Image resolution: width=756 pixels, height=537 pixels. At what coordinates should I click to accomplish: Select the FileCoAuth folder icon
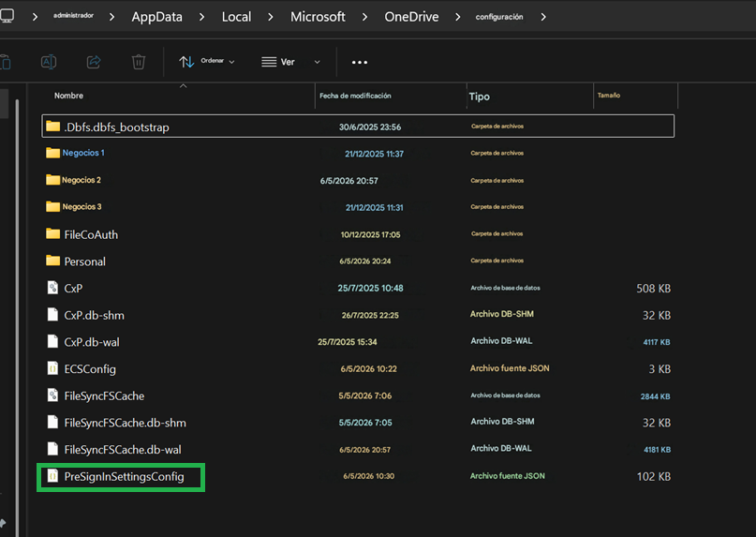tap(53, 234)
